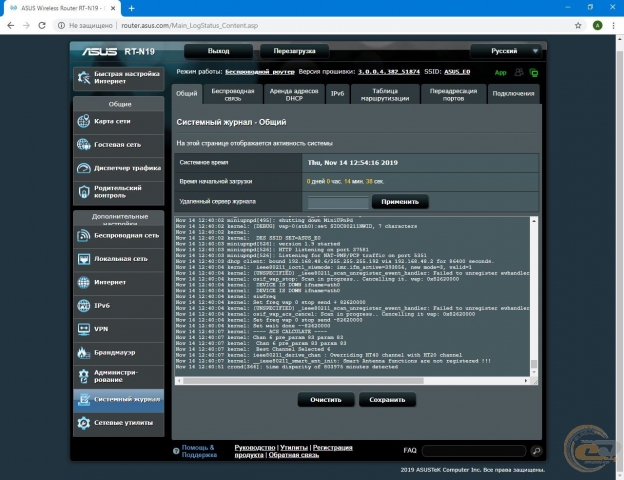Open a new browser tab
624x480 pixels.
[132, 8]
